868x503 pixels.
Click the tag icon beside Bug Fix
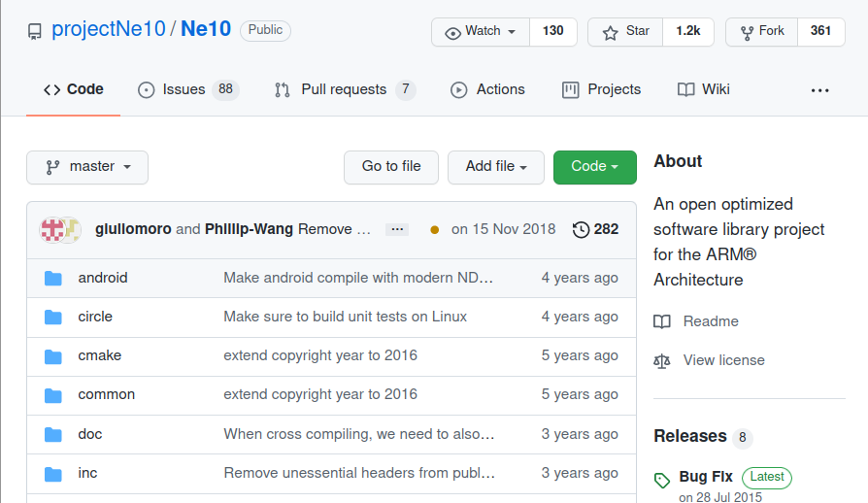pyautogui.click(x=662, y=481)
